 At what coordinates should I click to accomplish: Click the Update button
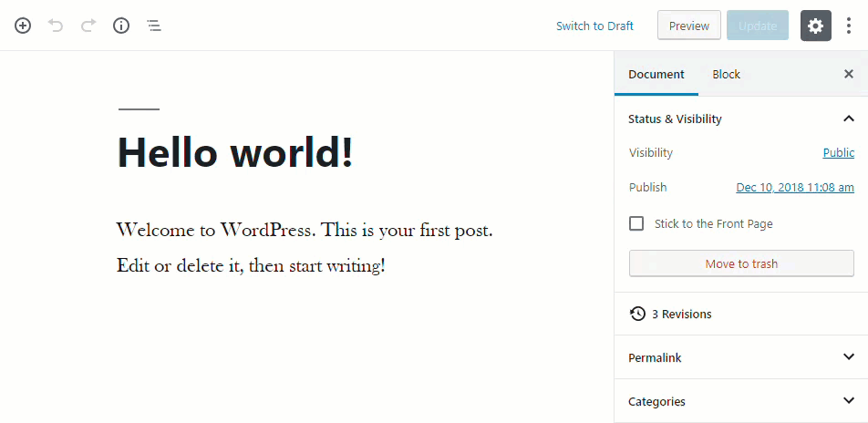tap(758, 26)
